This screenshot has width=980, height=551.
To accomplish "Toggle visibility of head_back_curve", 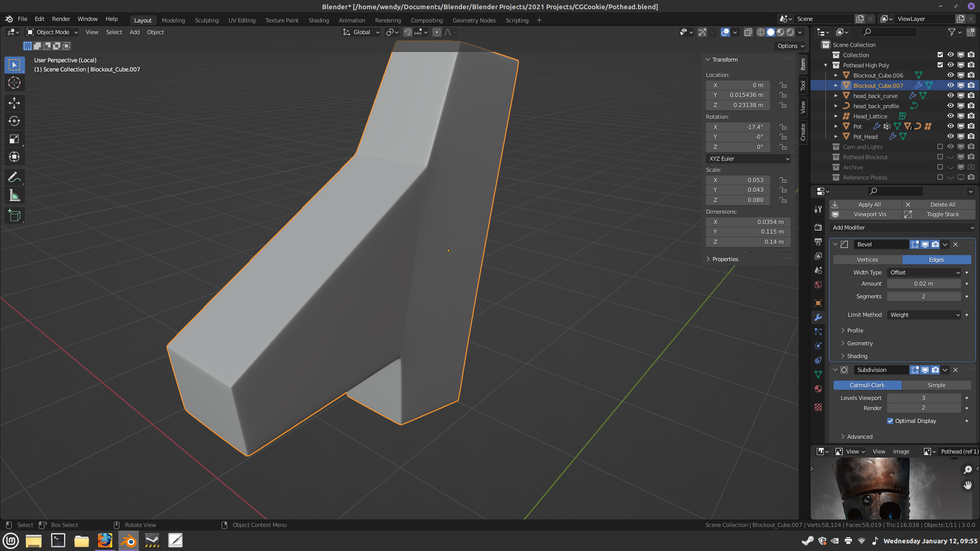I will point(950,95).
